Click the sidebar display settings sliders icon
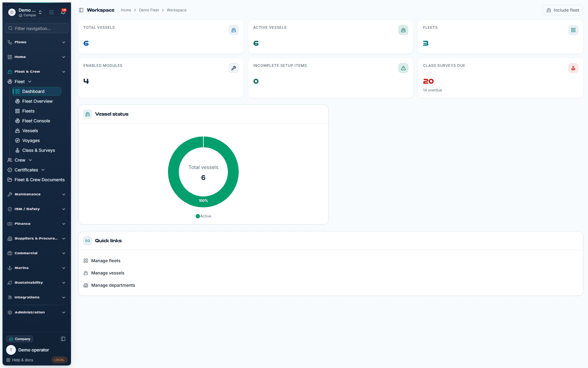This screenshot has width=588, height=368. tap(51, 12)
